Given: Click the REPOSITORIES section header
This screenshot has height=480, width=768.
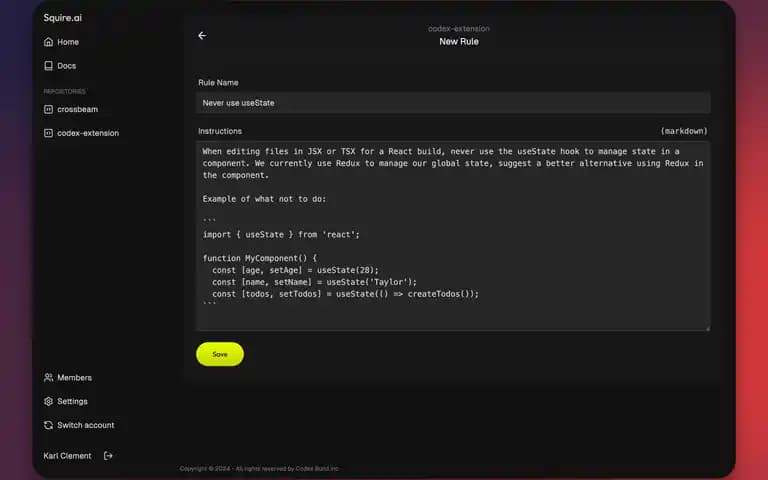Looking at the screenshot, I should pos(65,92).
